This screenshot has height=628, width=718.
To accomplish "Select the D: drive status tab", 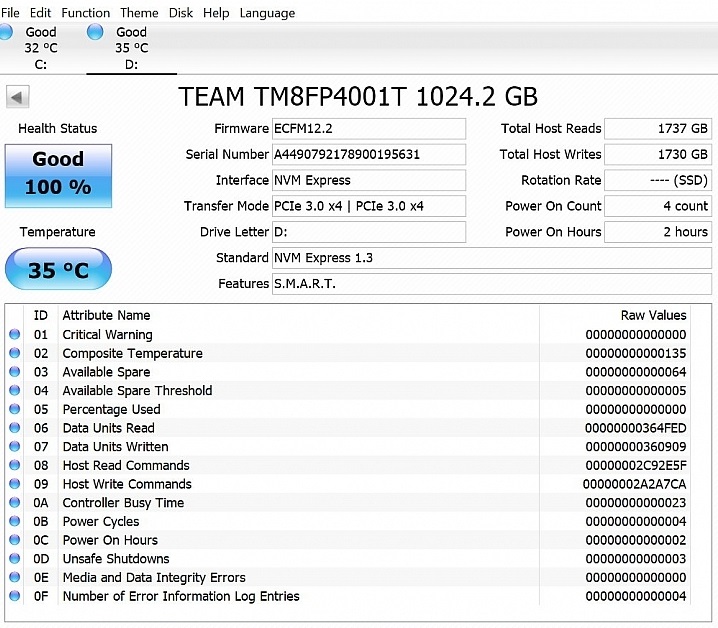I will coord(131,48).
